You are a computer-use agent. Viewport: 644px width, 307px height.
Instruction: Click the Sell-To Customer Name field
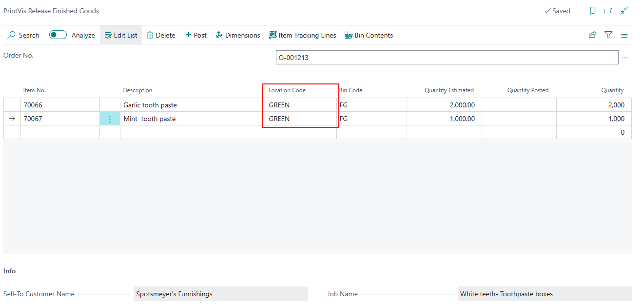pyautogui.click(x=221, y=294)
